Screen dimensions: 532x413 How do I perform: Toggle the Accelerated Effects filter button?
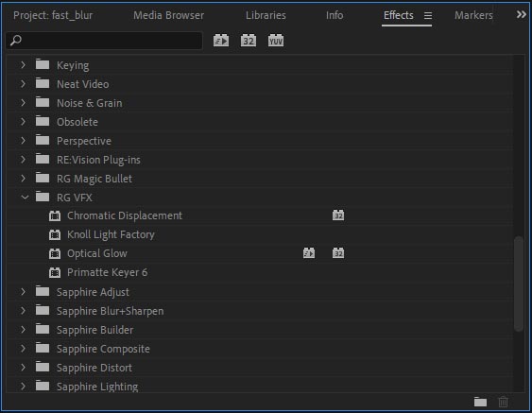pos(221,41)
